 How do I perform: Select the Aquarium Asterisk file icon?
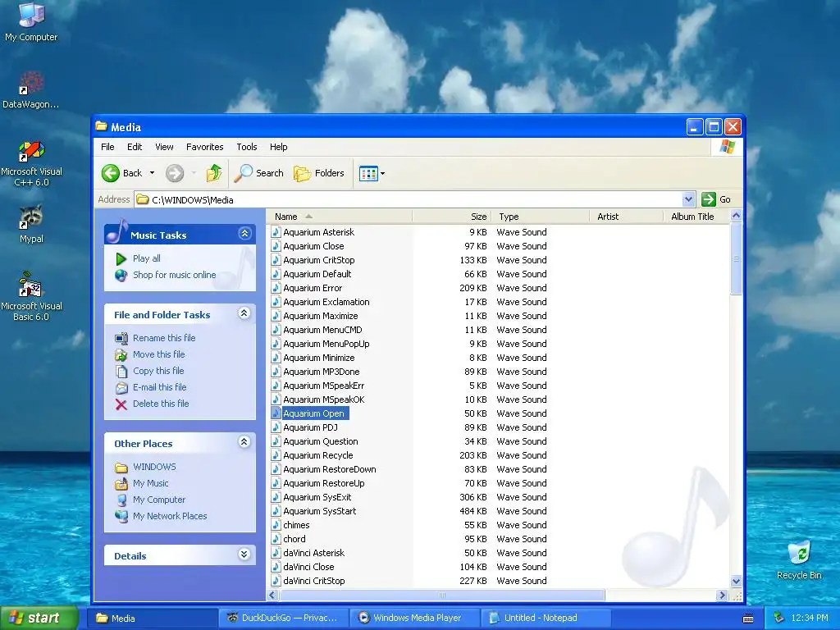[276, 232]
